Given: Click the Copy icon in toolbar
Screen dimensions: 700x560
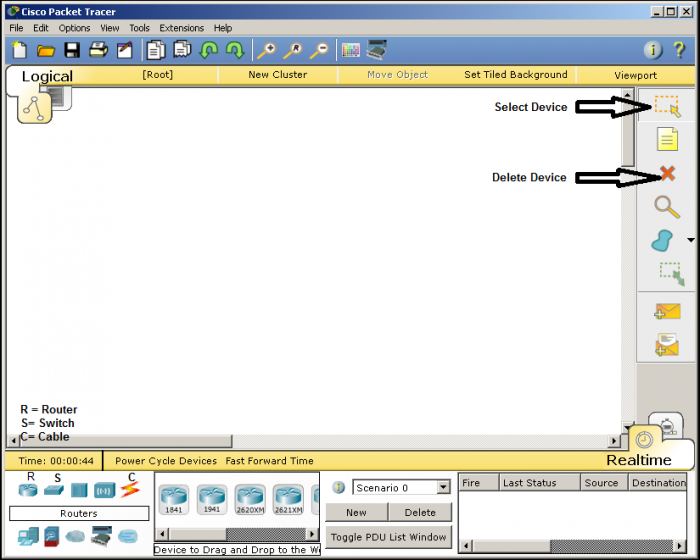Looking at the screenshot, I should [x=155, y=50].
